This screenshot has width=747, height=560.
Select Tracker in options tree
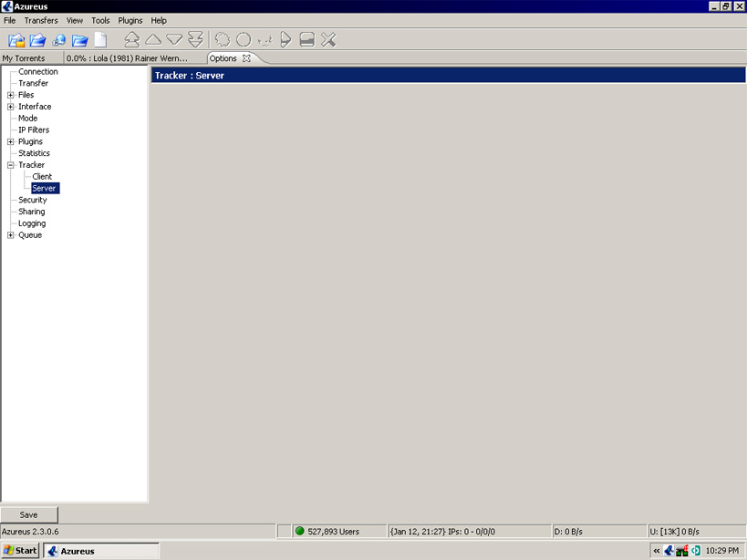(x=31, y=165)
